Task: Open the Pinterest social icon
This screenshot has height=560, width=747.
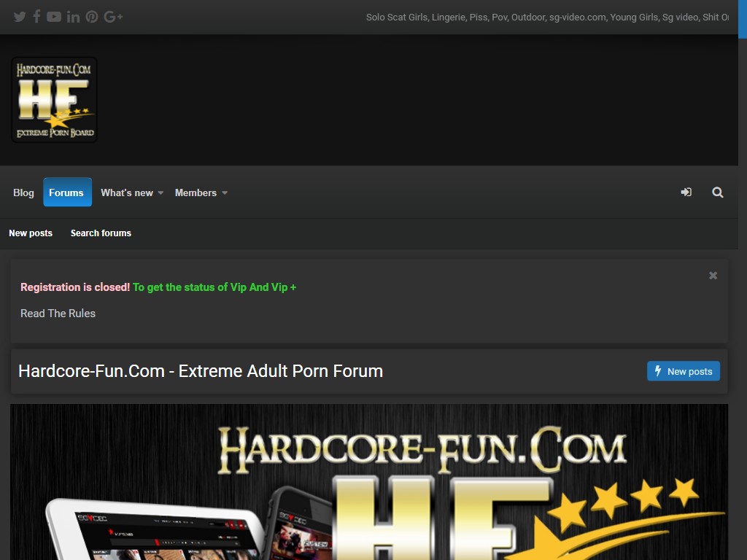Action: pyautogui.click(x=92, y=17)
